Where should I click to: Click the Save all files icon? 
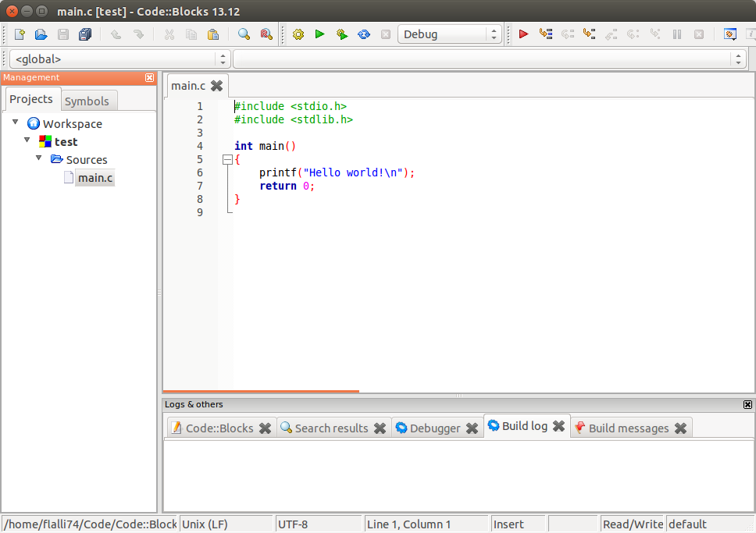85,34
